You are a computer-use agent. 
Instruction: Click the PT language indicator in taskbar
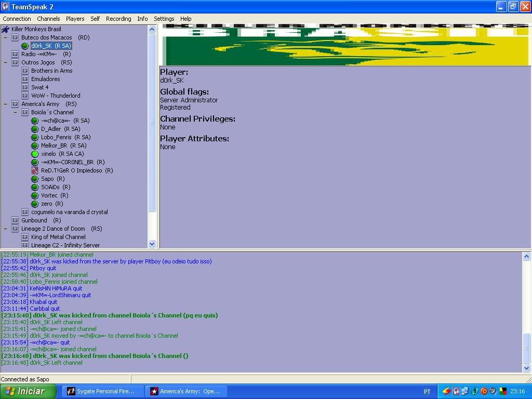tap(427, 392)
